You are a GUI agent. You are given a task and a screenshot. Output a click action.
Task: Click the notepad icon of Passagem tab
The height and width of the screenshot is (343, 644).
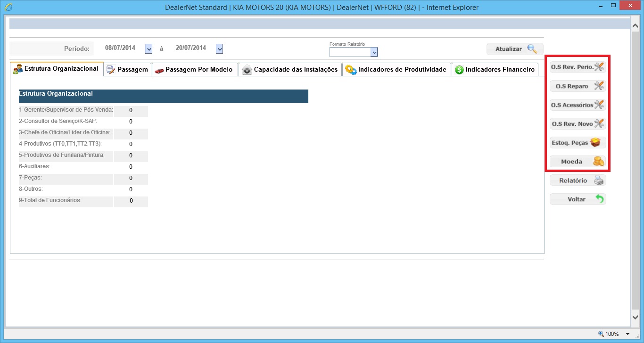click(x=111, y=70)
